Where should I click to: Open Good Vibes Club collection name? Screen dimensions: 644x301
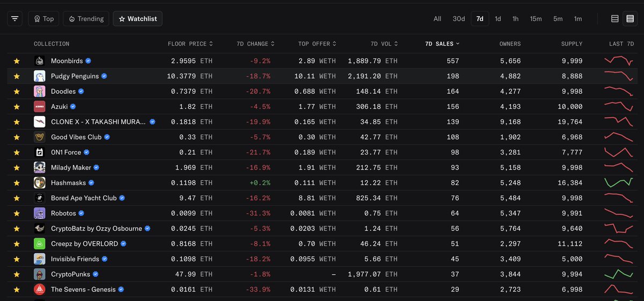point(76,137)
